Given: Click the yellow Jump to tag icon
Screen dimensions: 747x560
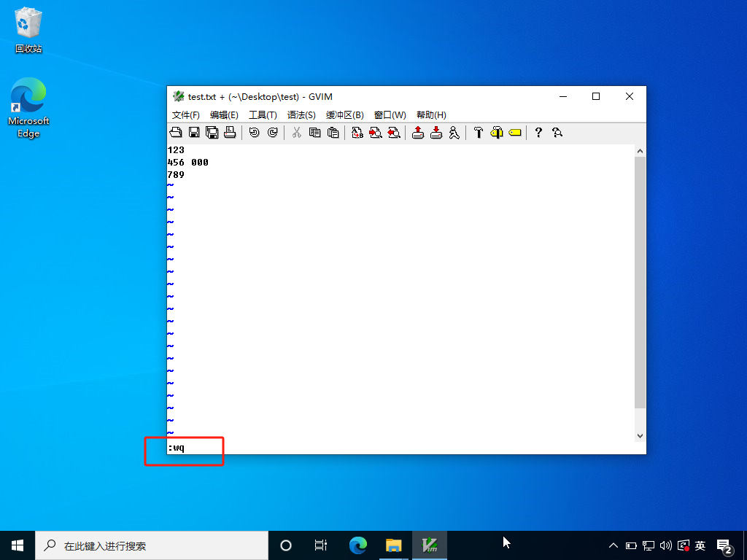Looking at the screenshot, I should [x=515, y=133].
